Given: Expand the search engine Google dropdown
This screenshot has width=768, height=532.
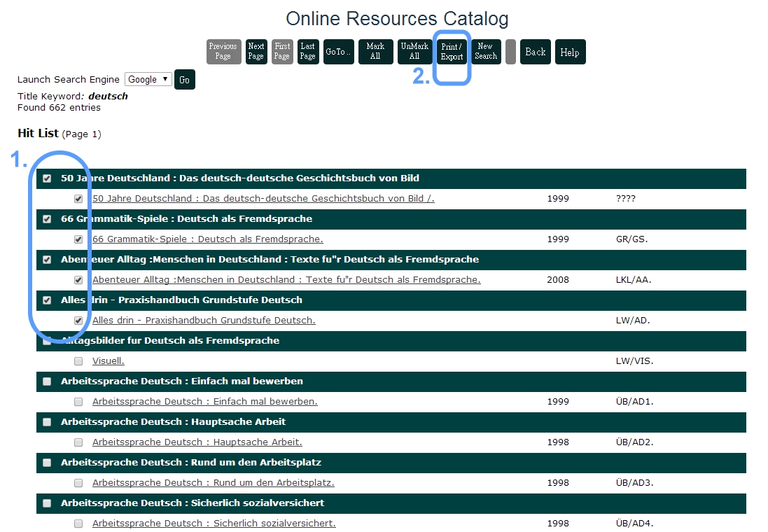Looking at the screenshot, I should 148,79.
